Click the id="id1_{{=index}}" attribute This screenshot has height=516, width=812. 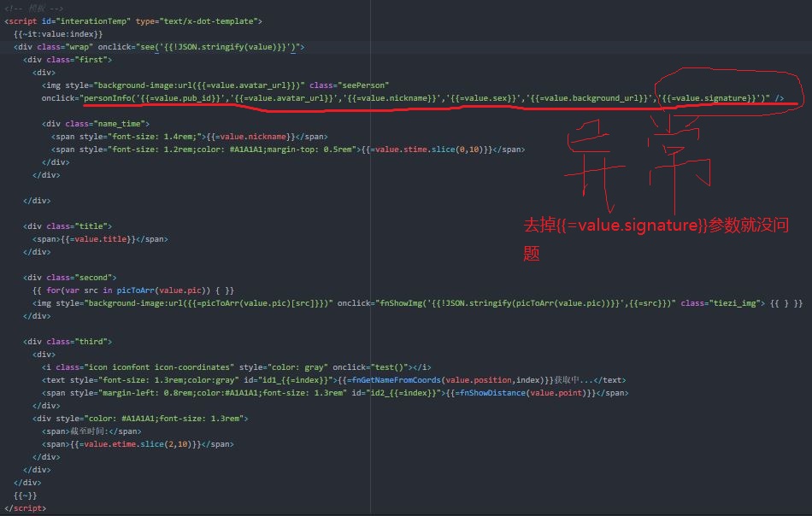coord(288,380)
